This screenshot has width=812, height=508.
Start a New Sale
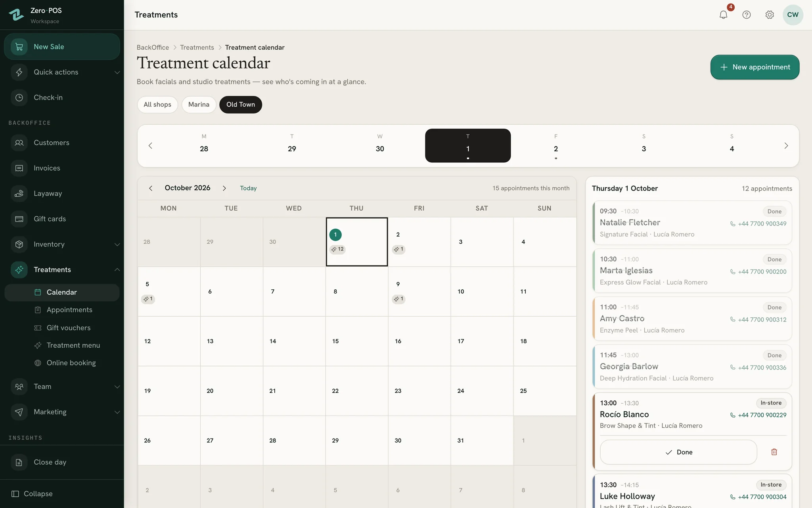point(62,46)
